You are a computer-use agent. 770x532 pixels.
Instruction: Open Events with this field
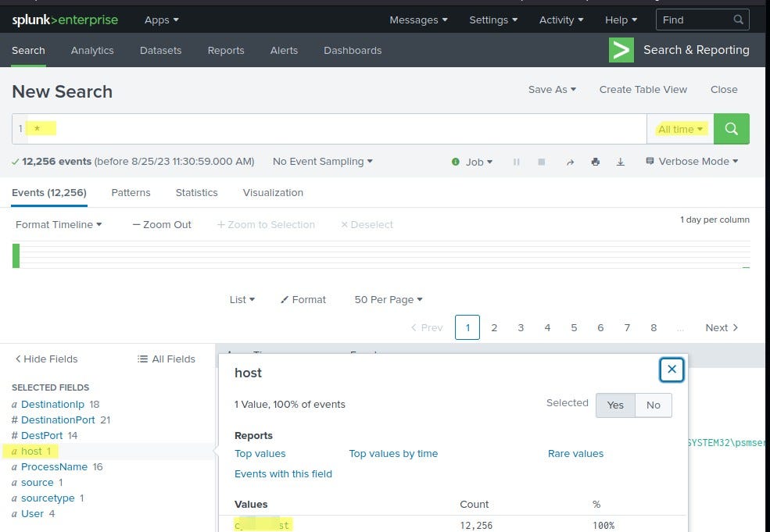pyautogui.click(x=283, y=473)
